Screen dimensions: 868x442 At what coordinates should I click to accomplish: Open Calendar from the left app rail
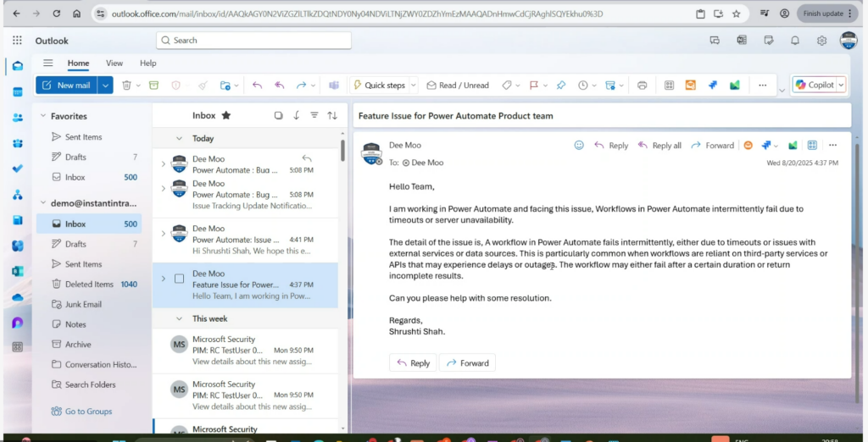pyautogui.click(x=18, y=91)
